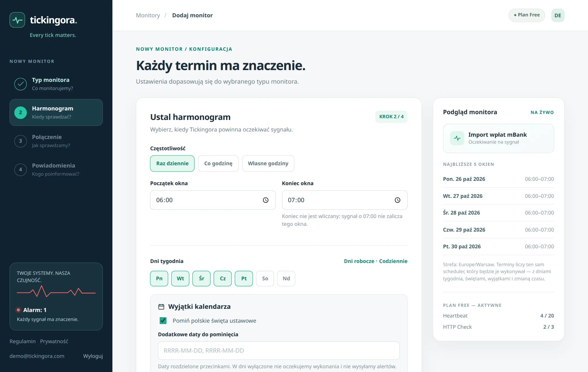The image size is (588, 372).
Task: Click the KROK 2 / 4 badge
Action: tap(391, 117)
